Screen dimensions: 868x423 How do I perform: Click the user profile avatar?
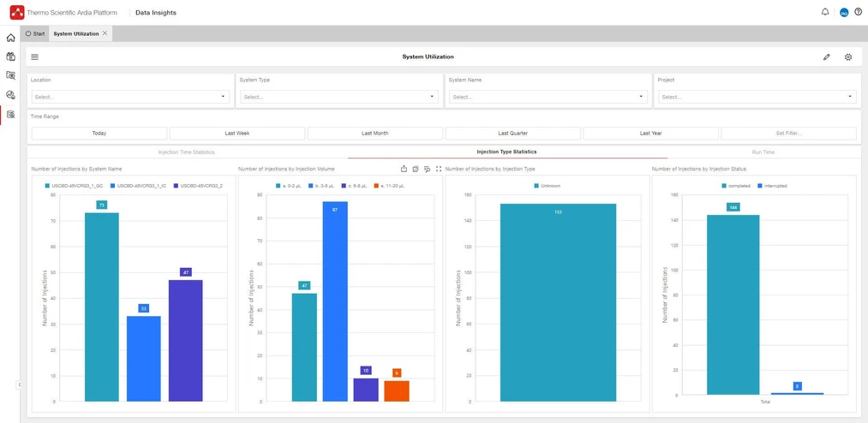tap(843, 12)
